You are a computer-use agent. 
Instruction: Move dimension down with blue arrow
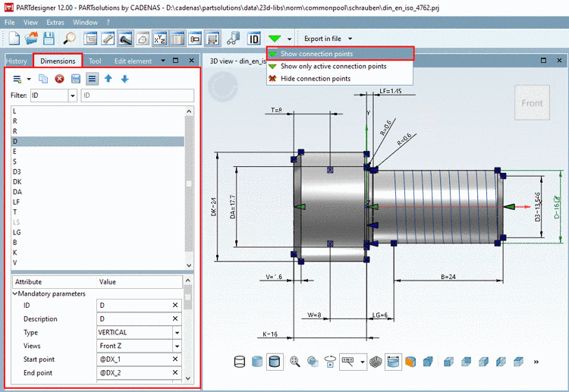(x=124, y=79)
